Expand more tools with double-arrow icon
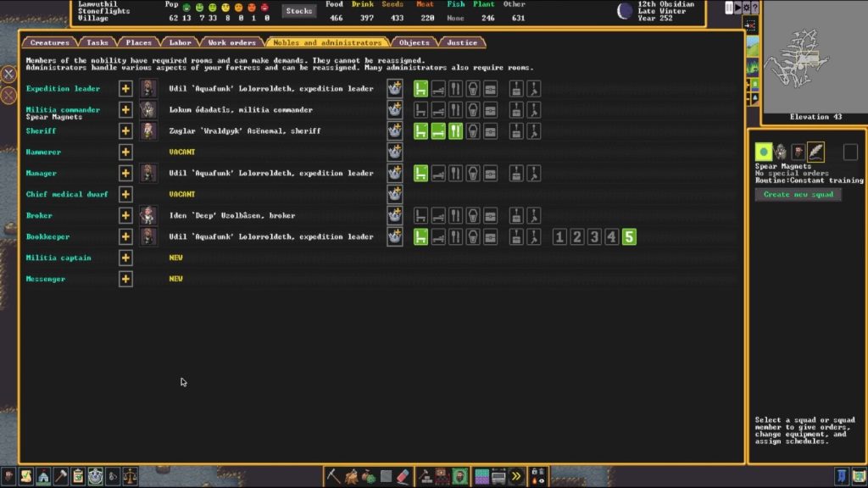Viewport: 868px width, 488px height. (x=516, y=476)
